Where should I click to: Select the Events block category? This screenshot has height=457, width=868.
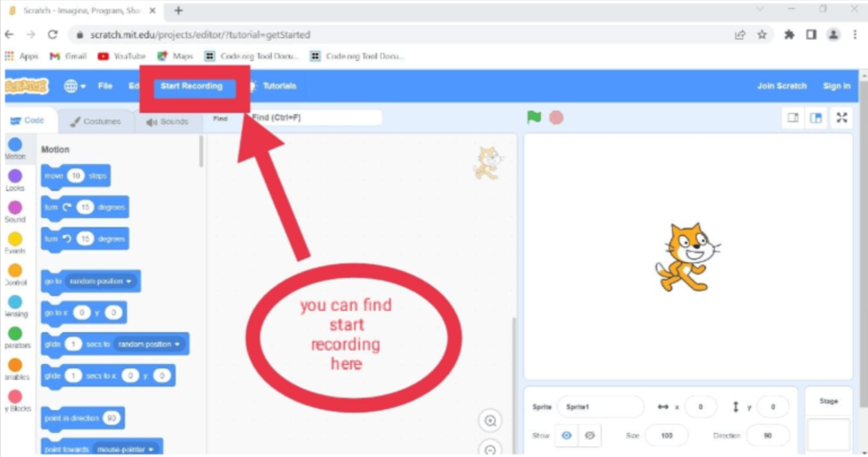15,243
